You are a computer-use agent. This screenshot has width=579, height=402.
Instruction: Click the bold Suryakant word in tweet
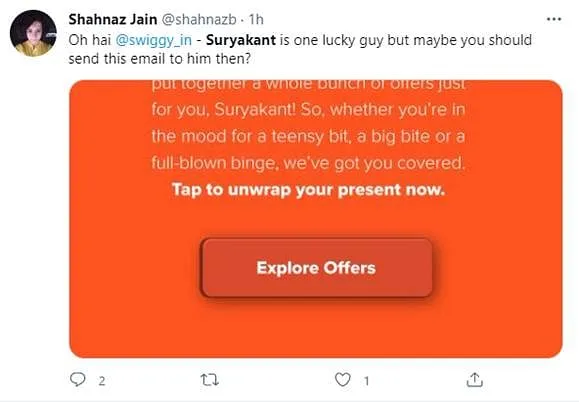[241, 40]
